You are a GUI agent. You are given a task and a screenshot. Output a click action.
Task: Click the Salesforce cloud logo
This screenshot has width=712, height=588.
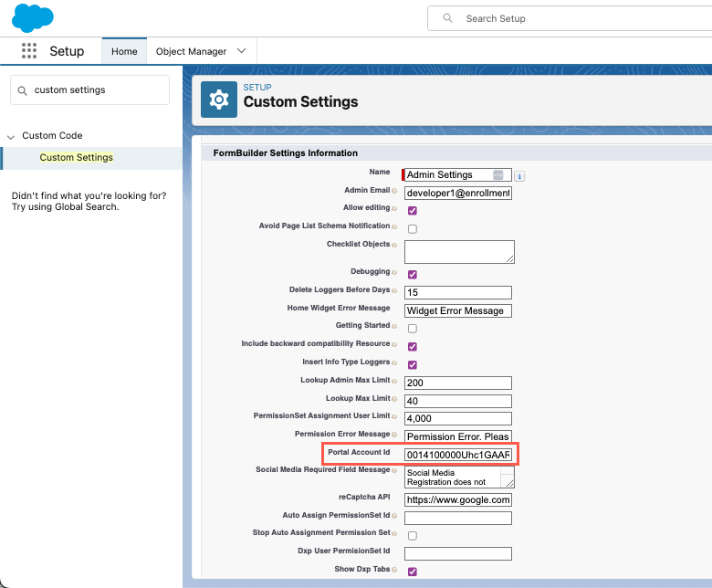(x=33, y=16)
